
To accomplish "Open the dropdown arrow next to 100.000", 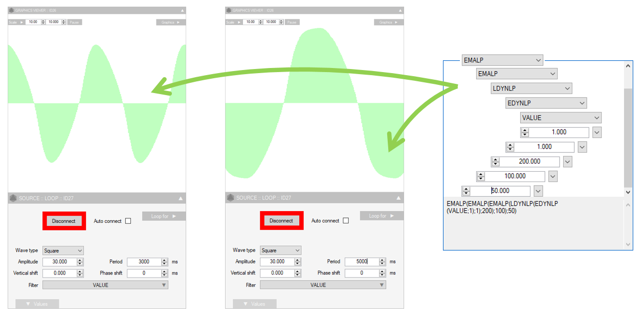I will tap(552, 176).
